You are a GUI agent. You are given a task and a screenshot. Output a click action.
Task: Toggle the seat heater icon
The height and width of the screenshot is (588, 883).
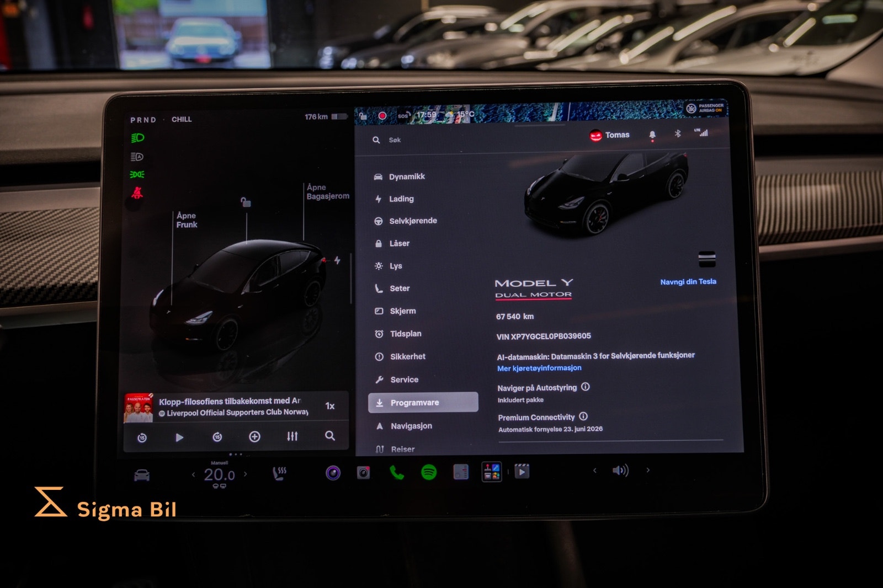click(x=280, y=473)
